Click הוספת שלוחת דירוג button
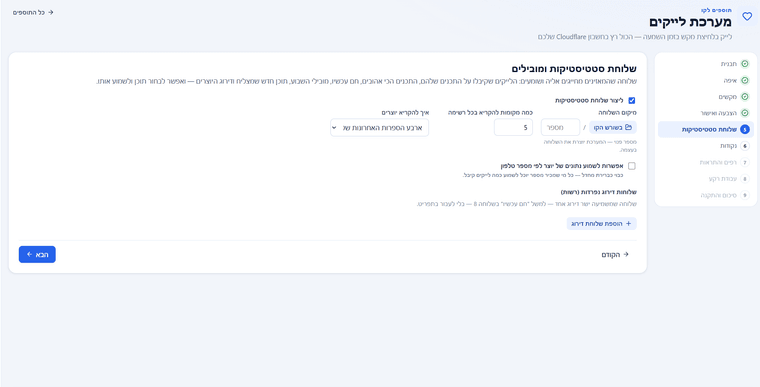Image resolution: width=760 pixels, height=387 pixels. (x=602, y=224)
